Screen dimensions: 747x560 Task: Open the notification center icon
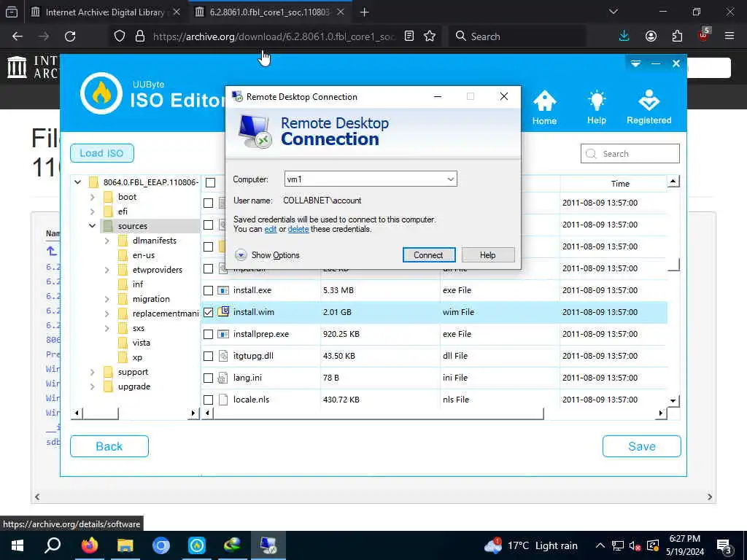(x=724, y=547)
